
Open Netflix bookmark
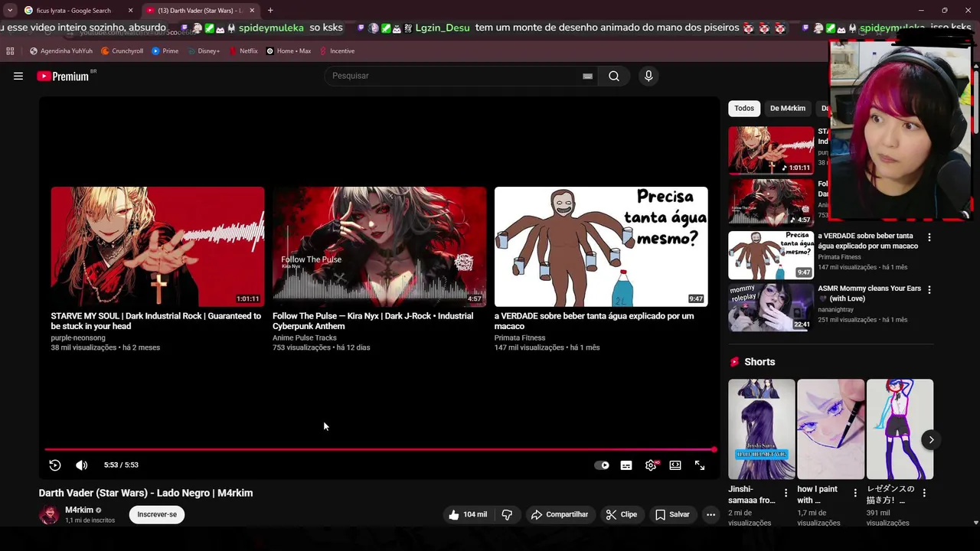click(243, 51)
